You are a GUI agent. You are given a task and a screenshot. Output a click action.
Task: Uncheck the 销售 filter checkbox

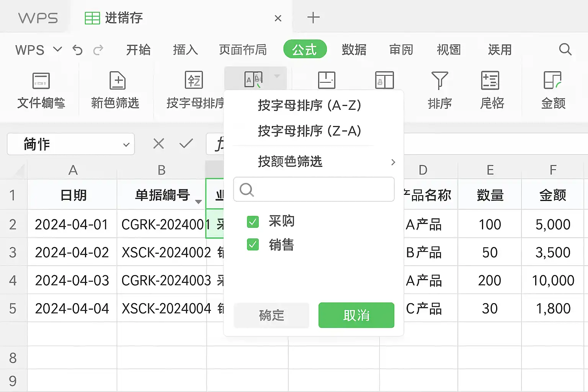pos(253,245)
